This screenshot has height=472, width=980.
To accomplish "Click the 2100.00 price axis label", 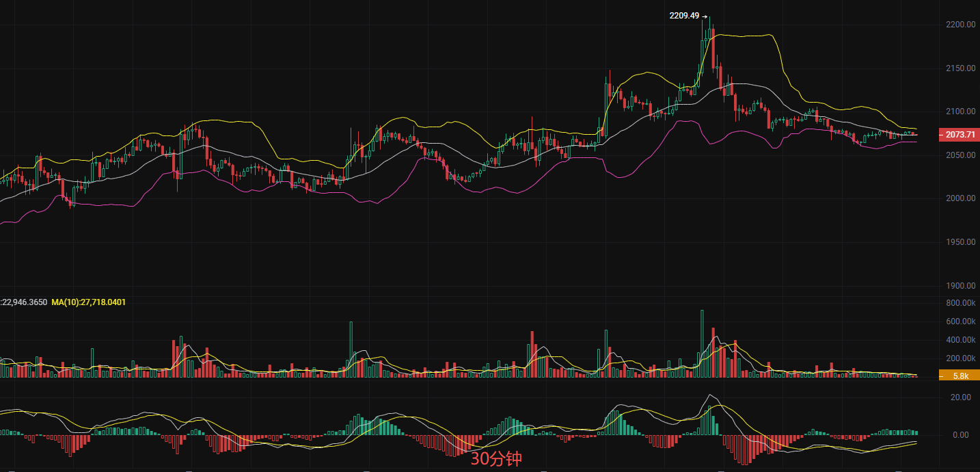I will pyautogui.click(x=960, y=112).
